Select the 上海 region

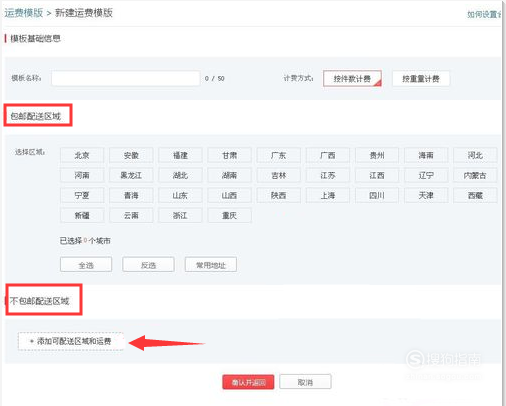328,195
